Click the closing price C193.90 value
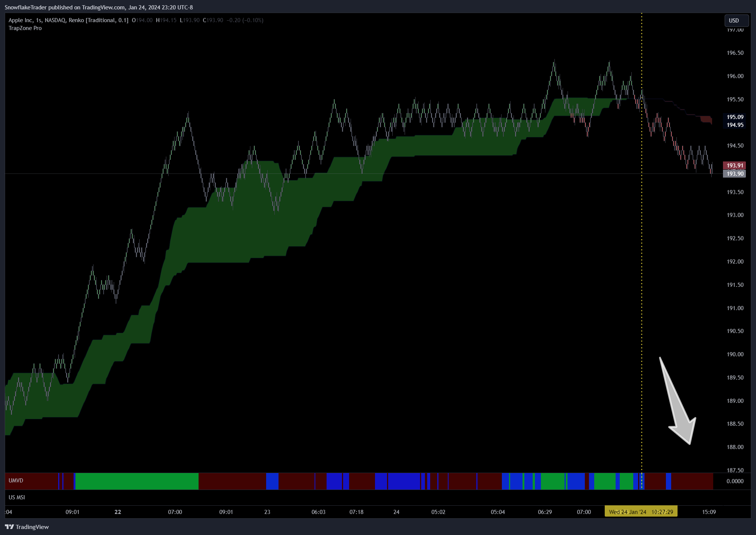This screenshot has height=535, width=756. point(213,20)
